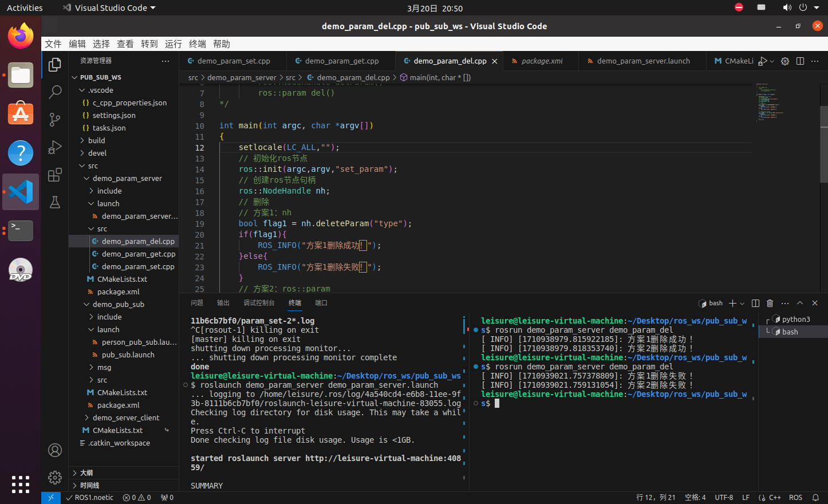Open the Extensions view
This screenshot has height=504, width=828.
coord(55,175)
